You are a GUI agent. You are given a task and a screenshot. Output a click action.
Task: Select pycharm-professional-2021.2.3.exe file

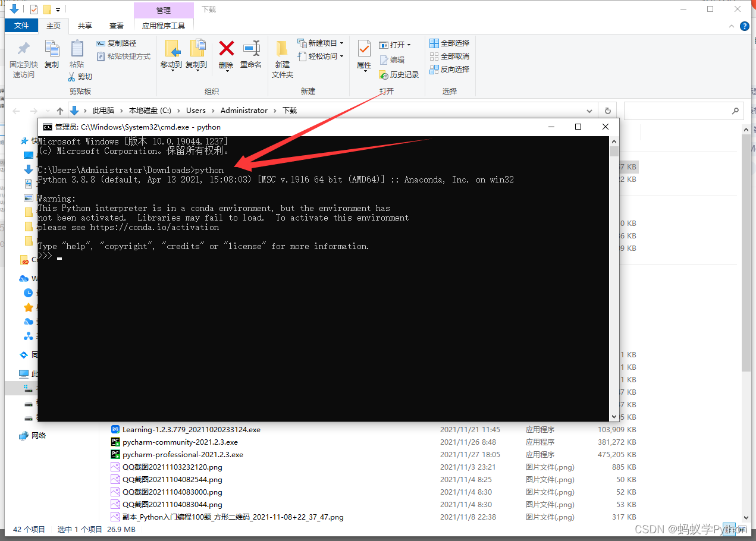click(177, 455)
